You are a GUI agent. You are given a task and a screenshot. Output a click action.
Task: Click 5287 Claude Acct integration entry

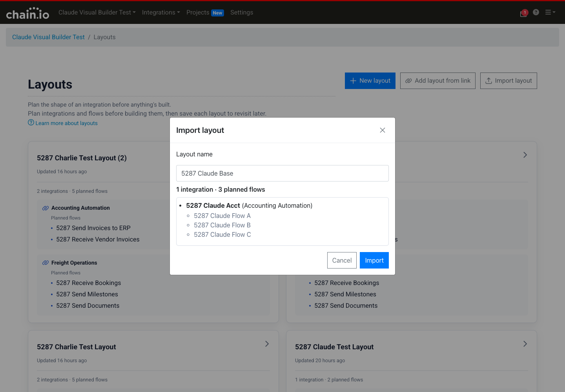(249, 205)
